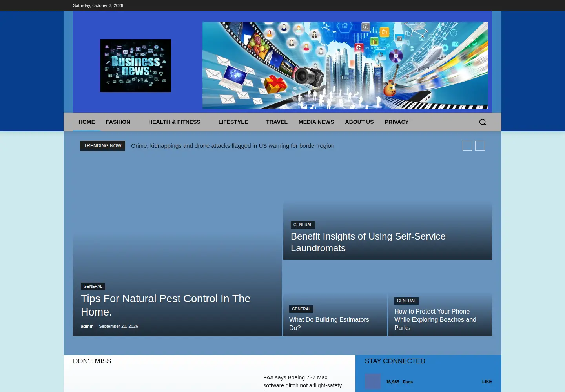Open What Do Building Estimators Do article

click(x=329, y=324)
